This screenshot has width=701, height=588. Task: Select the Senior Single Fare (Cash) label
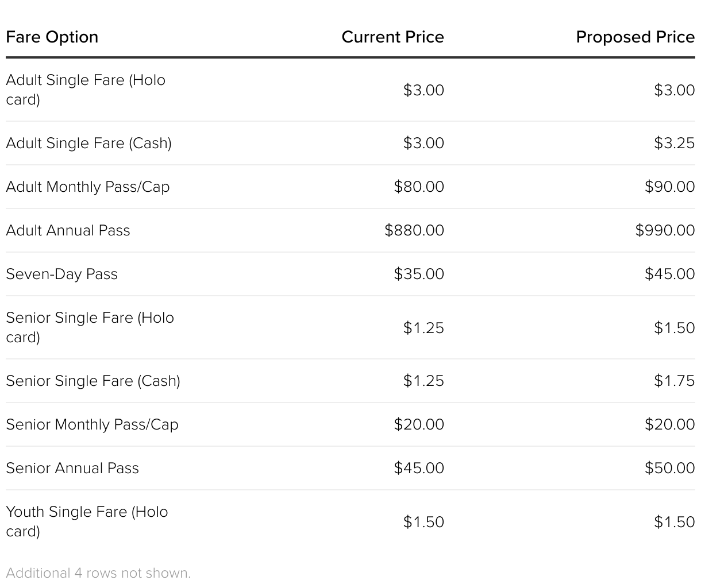pyautogui.click(x=93, y=381)
